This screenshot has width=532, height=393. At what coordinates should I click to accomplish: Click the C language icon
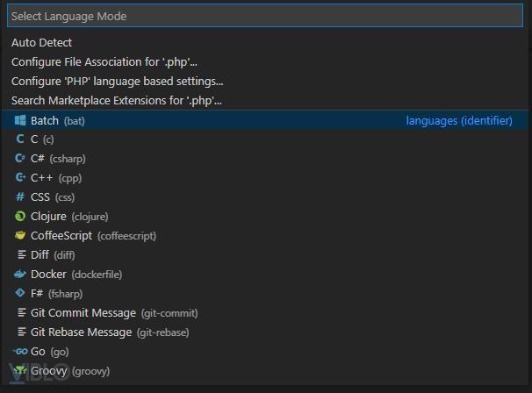tap(20, 139)
